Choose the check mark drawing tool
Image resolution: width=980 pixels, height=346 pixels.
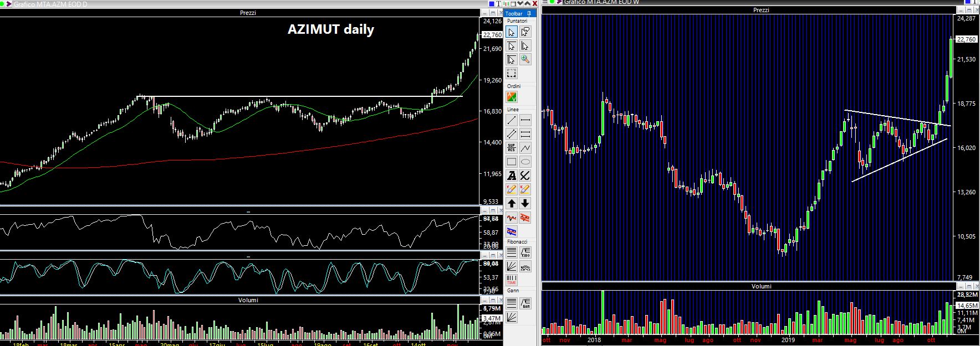point(525,175)
